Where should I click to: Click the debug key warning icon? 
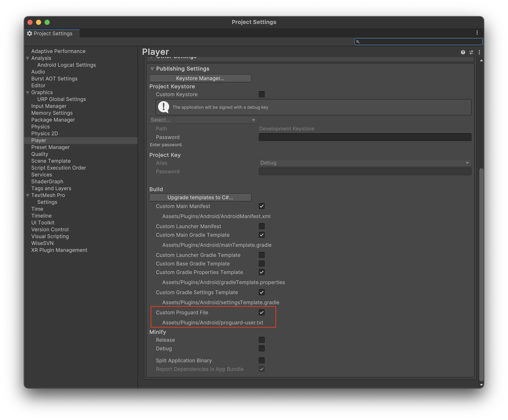point(164,107)
